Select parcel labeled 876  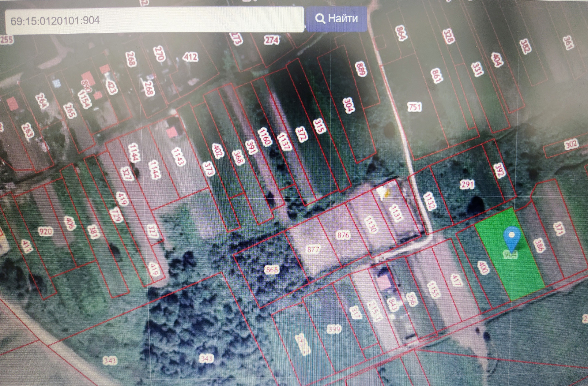point(343,235)
